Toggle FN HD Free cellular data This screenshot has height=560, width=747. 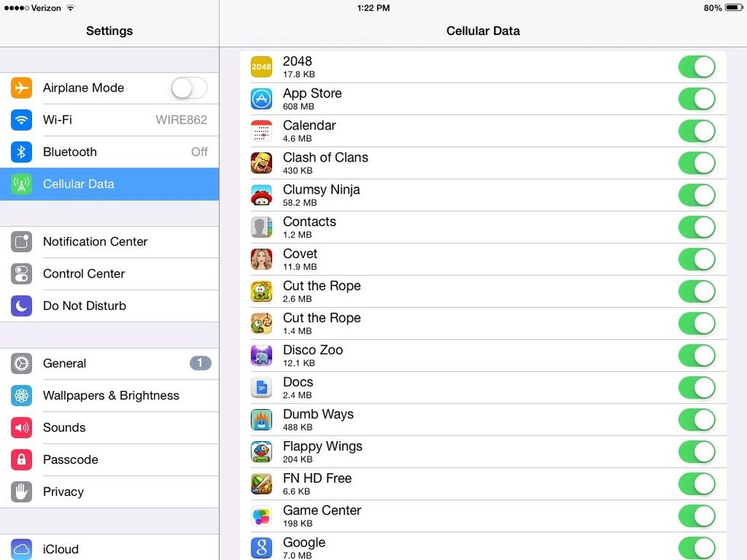(x=697, y=484)
